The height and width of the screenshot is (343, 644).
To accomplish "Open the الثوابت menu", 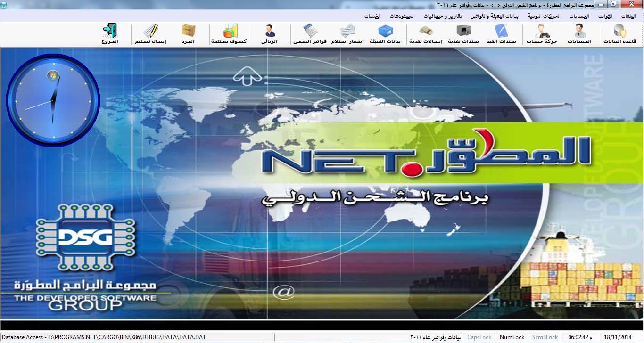I will click(605, 16).
